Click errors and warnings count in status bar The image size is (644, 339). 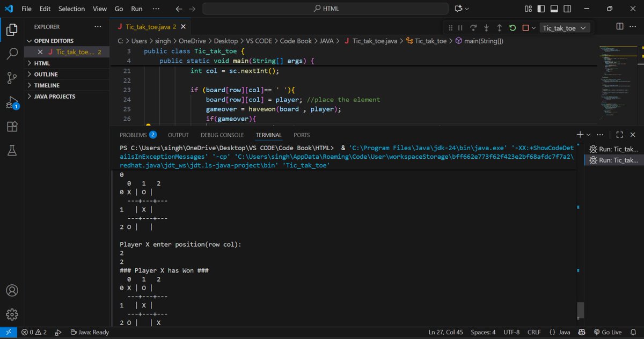[x=35, y=333]
